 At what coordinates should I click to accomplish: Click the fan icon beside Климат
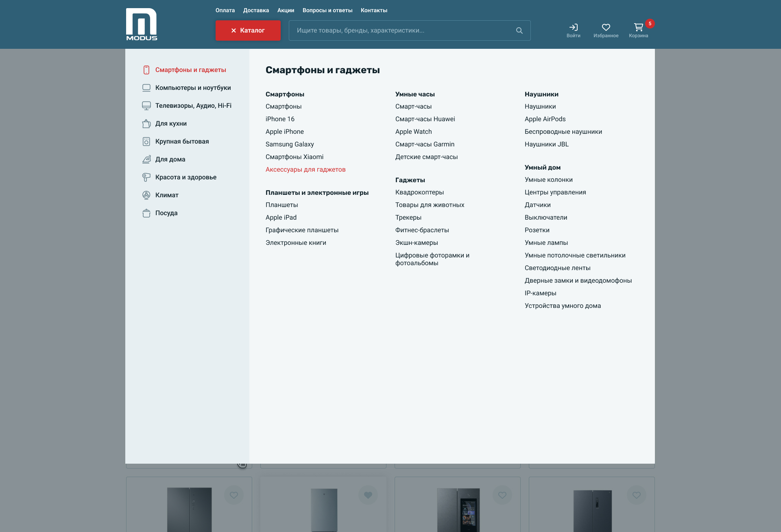146,195
